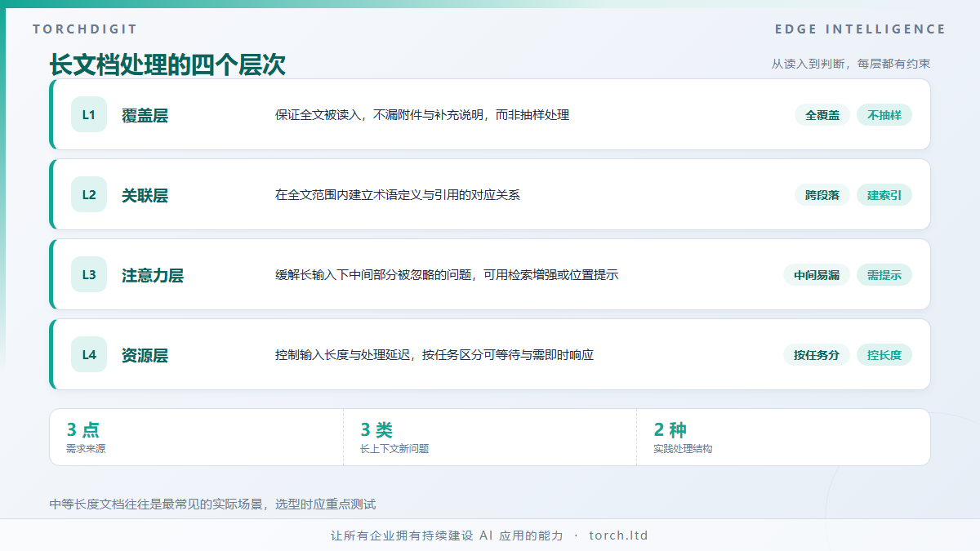Click description 在全文范围内建立术语定义与引用的对应关系
Screen dimensions: 980x551
[398, 195]
